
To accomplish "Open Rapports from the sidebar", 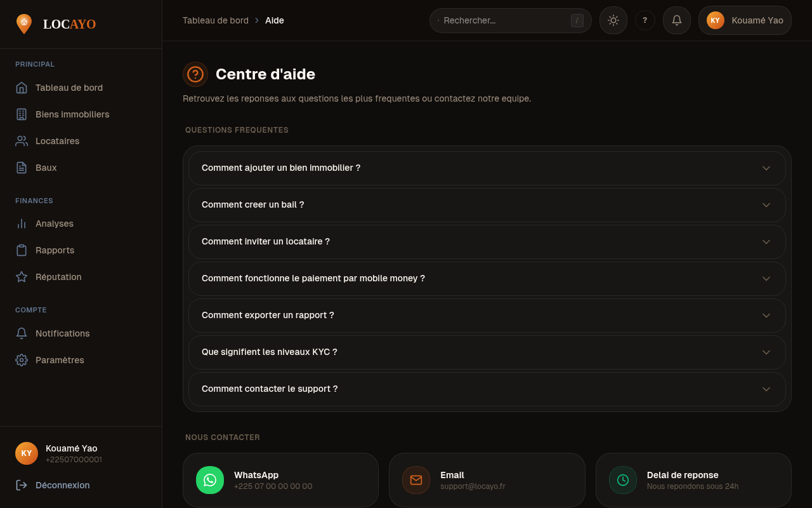I will (x=55, y=250).
